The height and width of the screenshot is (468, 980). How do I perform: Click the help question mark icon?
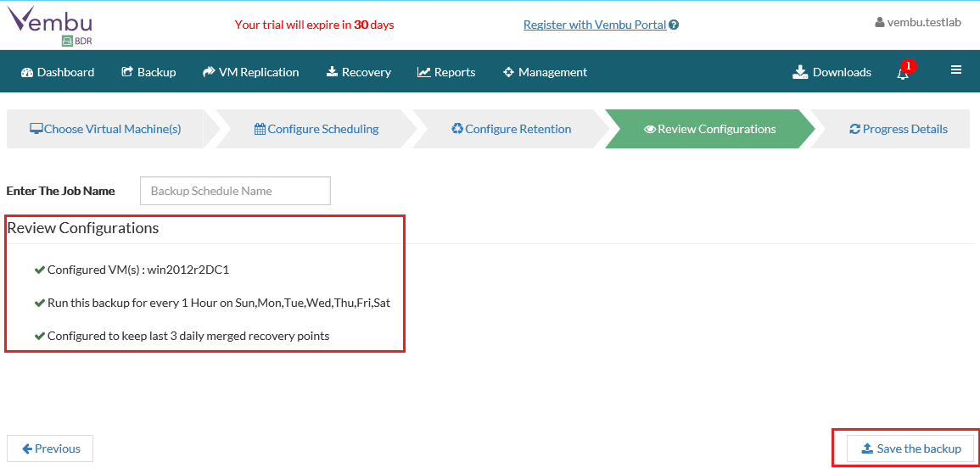click(674, 25)
